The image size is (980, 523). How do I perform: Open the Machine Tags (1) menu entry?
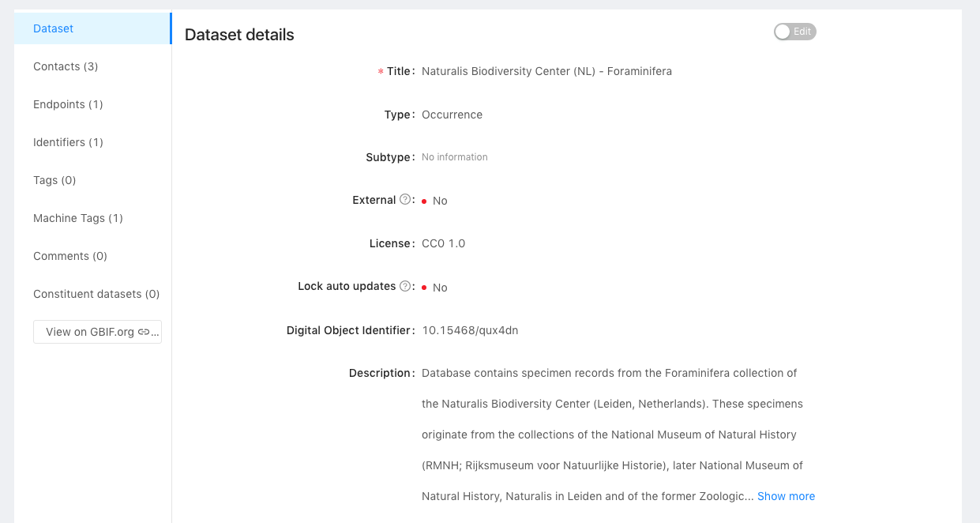(78, 218)
